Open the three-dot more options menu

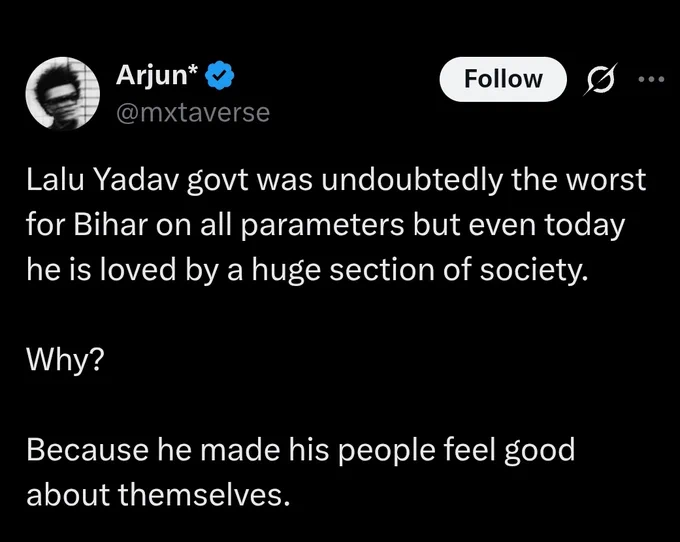(x=651, y=79)
